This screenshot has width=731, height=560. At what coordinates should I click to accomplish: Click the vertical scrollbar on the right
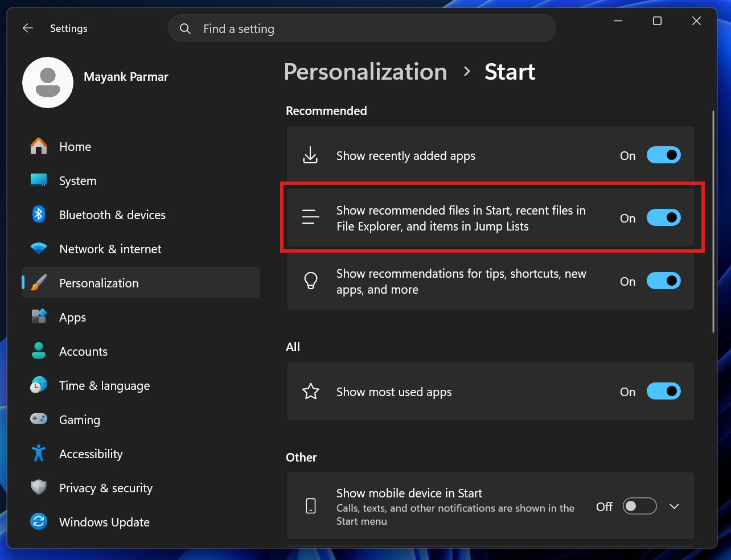(713, 222)
